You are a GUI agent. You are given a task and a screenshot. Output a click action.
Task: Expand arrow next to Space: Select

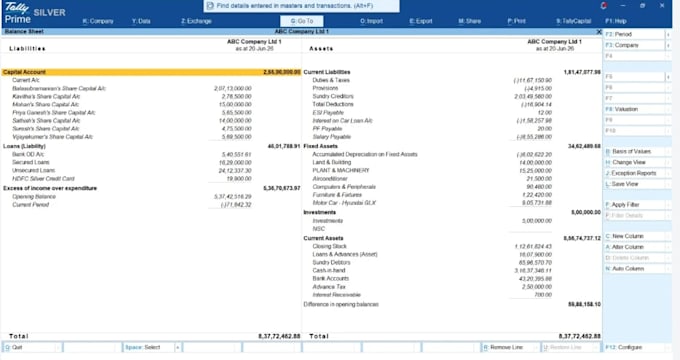(177, 347)
